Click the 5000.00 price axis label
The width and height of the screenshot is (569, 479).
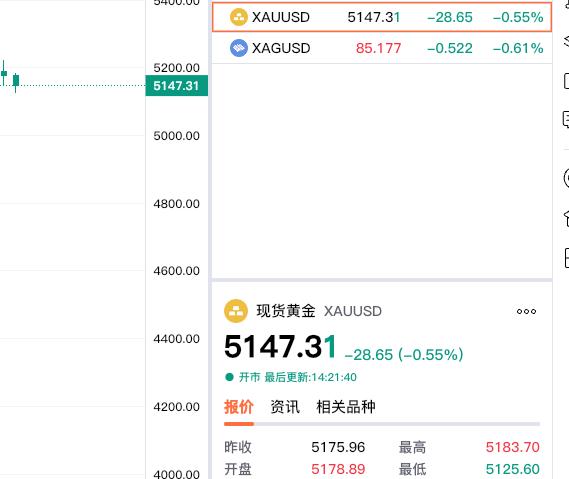[x=176, y=136]
